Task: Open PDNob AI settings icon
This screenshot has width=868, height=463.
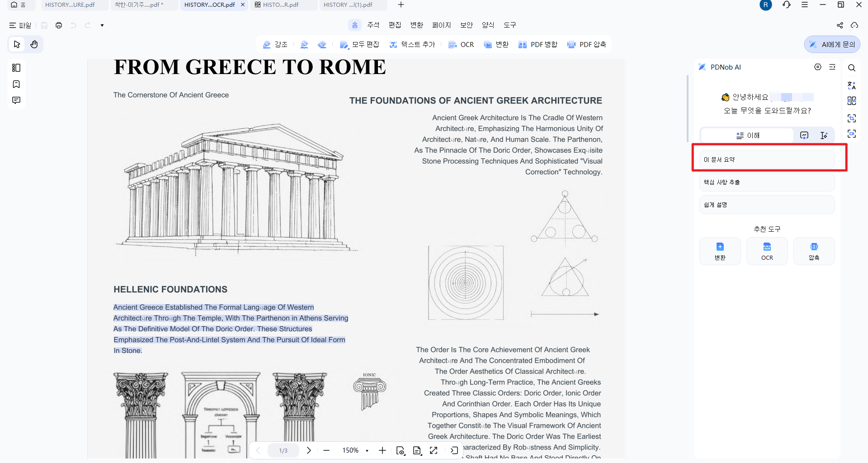Action: (x=818, y=67)
